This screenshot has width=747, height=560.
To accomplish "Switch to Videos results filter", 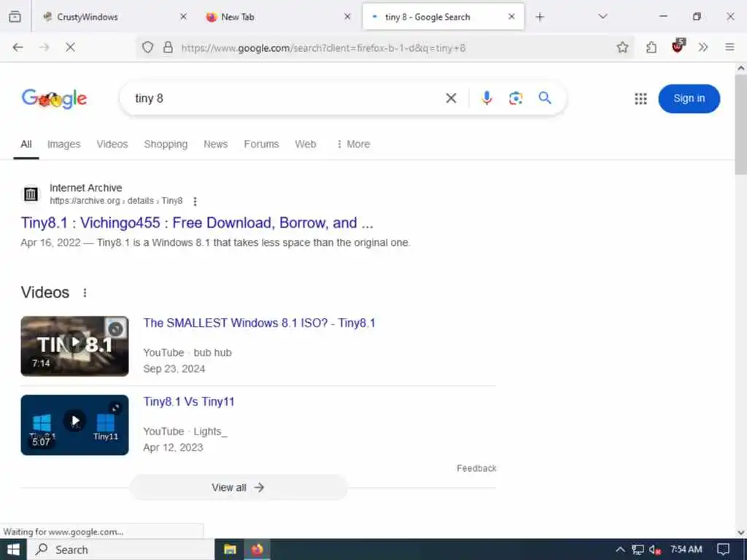I will pos(112,144).
